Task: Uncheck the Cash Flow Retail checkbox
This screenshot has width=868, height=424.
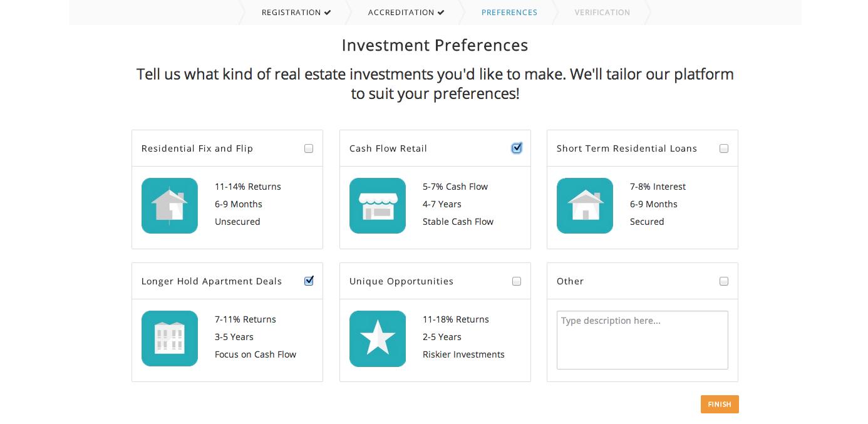Action: (517, 148)
